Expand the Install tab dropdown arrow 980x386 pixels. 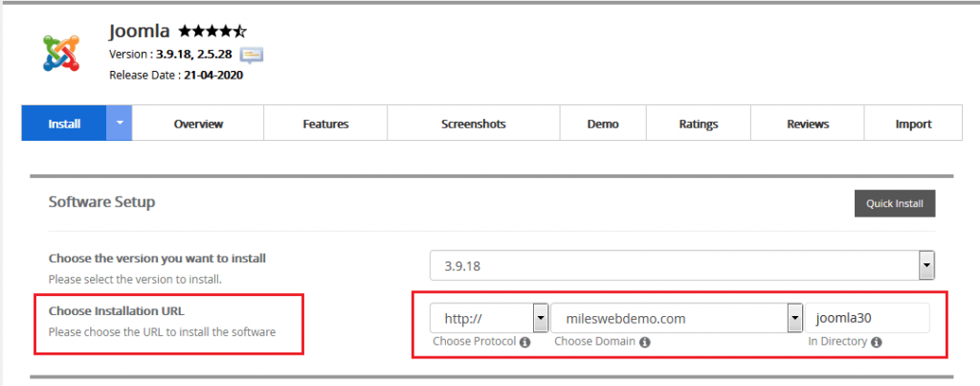[120, 124]
